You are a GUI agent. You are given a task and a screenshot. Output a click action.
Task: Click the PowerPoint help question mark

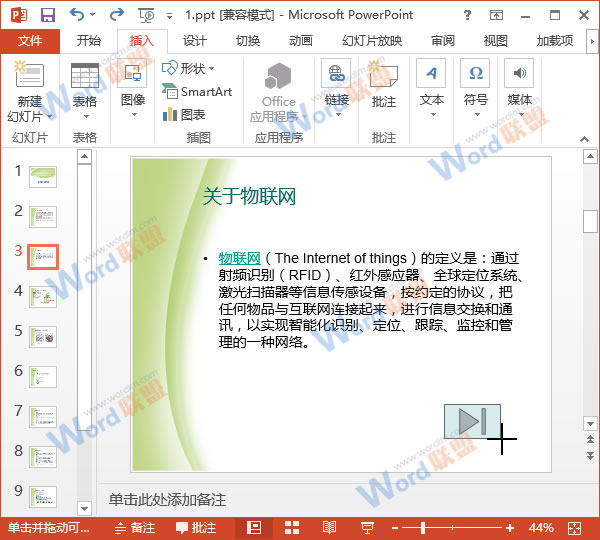tap(467, 15)
